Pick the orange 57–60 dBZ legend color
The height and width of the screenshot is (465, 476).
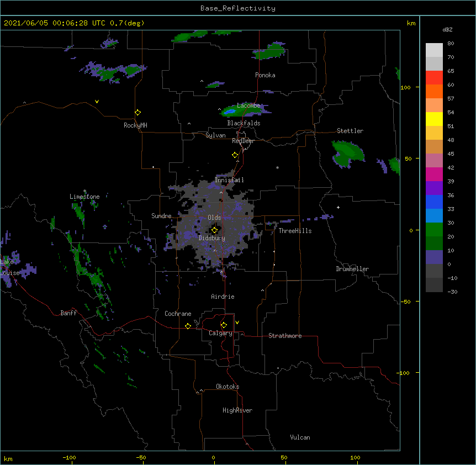pyautogui.click(x=434, y=91)
